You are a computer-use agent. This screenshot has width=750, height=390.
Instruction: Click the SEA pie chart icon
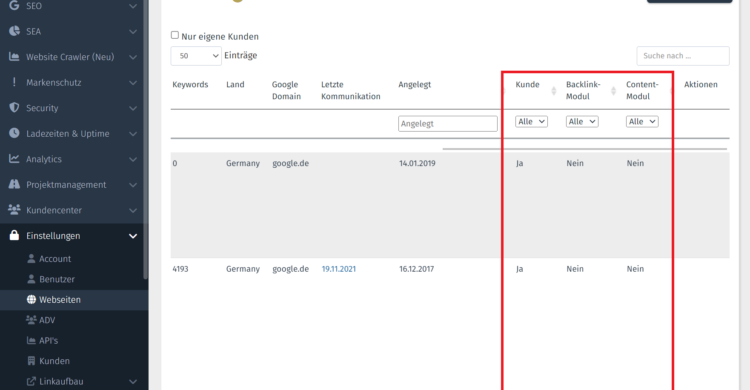coord(14,31)
